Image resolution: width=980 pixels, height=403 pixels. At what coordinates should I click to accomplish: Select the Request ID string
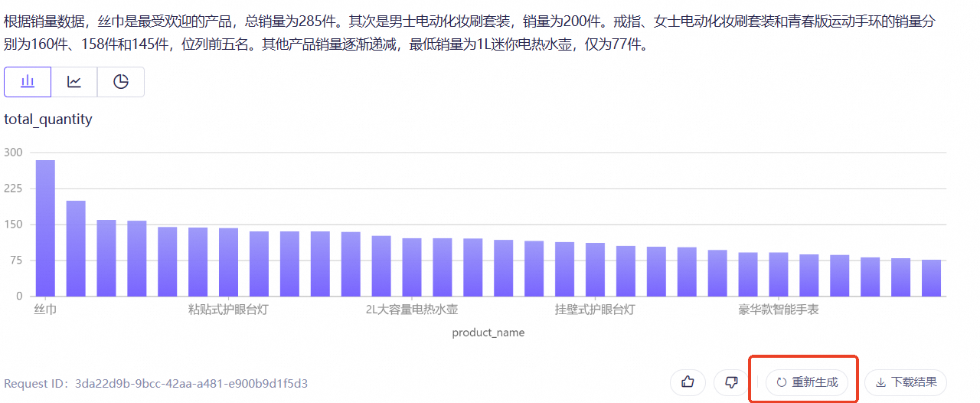(191, 383)
